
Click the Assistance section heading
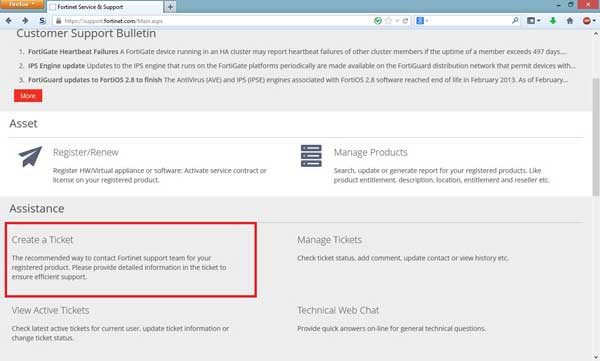(x=37, y=209)
